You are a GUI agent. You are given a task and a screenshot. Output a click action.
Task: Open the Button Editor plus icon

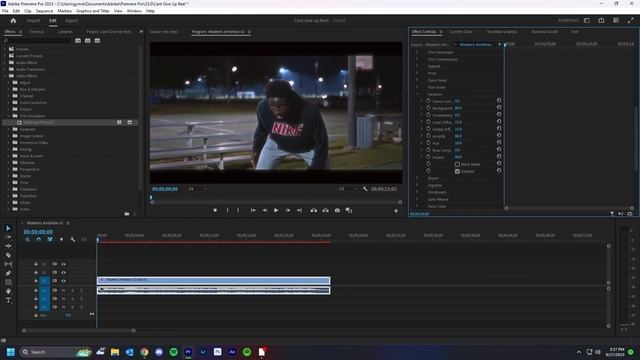tap(396, 211)
